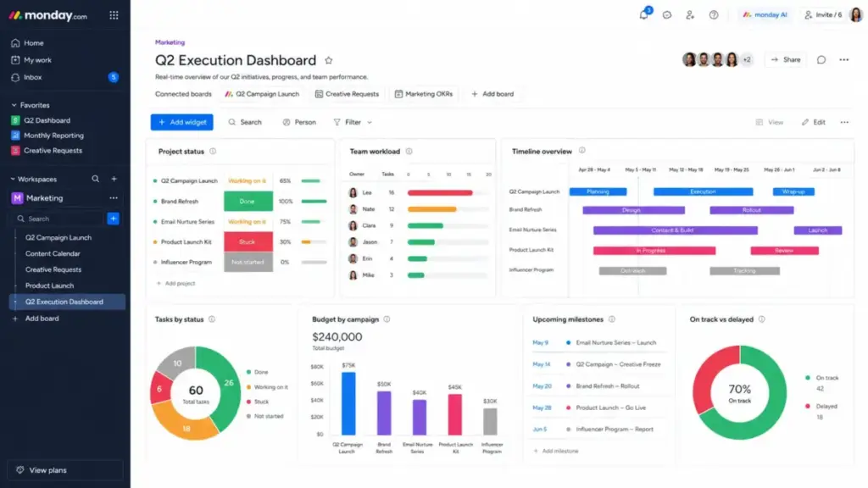Click Team workload info icon
The image size is (868, 488).
pyautogui.click(x=409, y=151)
